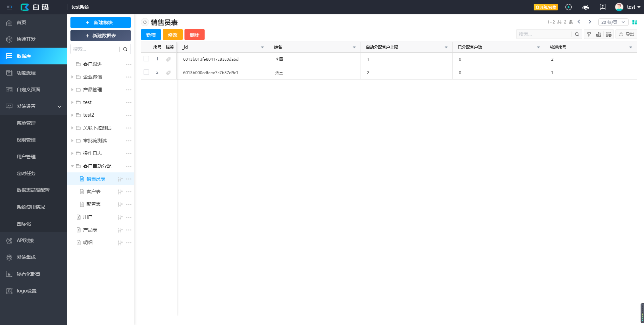Collapse the 客户自动分配 folder
Viewport: 644px width, 325px height.
point(72,166)
